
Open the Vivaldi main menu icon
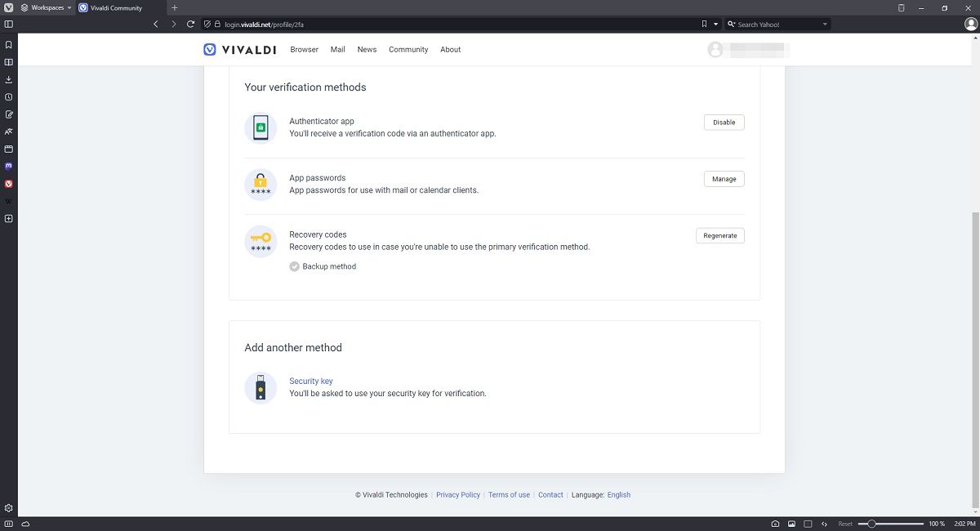[x=8, y=7]
